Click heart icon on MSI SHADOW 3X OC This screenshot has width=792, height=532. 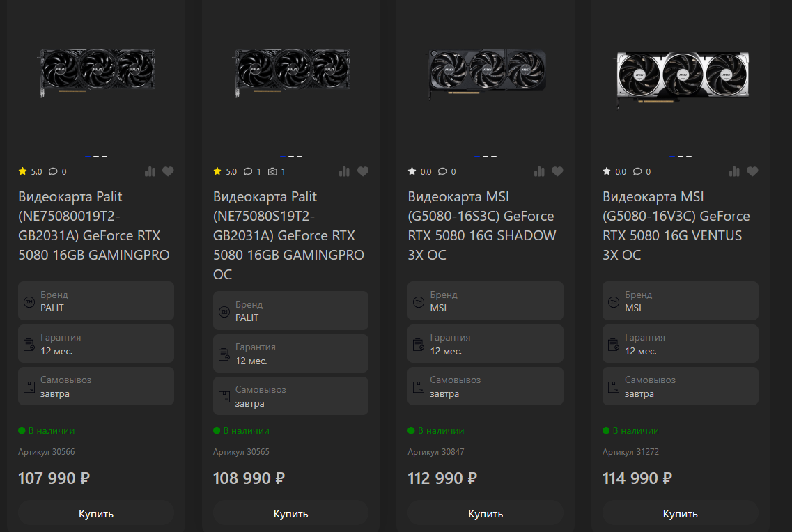(557, 171)
